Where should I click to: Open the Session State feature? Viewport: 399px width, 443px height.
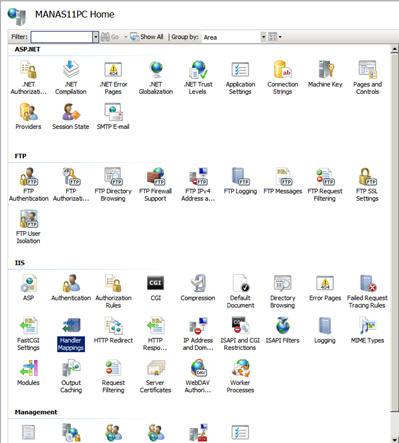point(71,116)
